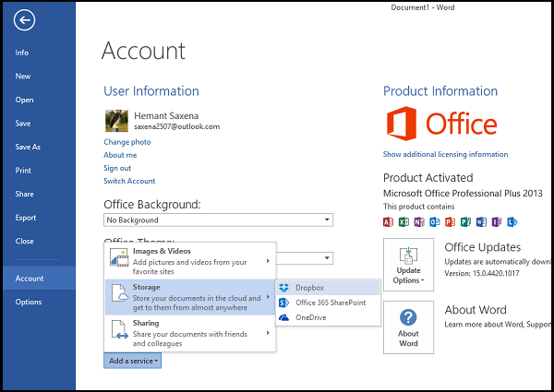Click the email saxena2507@outlook.com
This screenshot has width=554, height=392.
(x=177, y=126)
